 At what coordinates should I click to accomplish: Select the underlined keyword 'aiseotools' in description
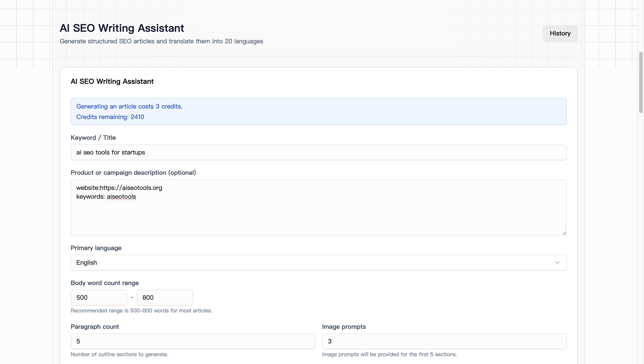[x=121, y=196]
